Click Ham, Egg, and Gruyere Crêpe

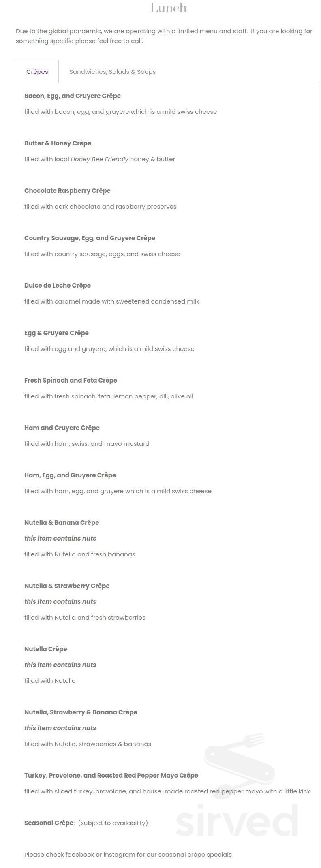tap(70, 475)
